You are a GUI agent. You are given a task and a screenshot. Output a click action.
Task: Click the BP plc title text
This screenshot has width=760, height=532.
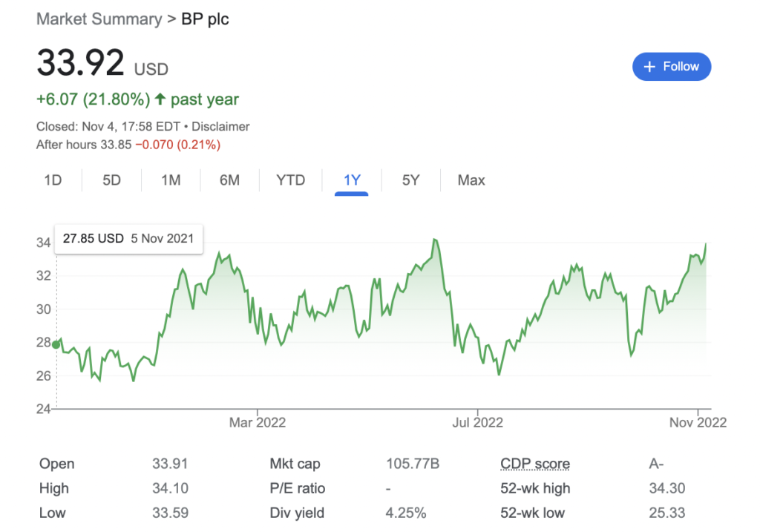pos(205,19)
